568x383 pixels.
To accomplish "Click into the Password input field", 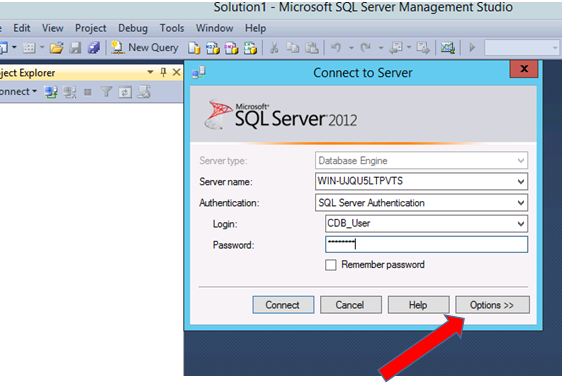I will [x=426, y=245].
